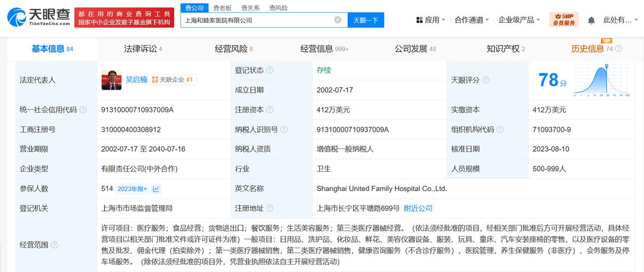The image size is (644, 272).
Task: Switch to the 经营信息 tab
Action: tap(325, 49)
